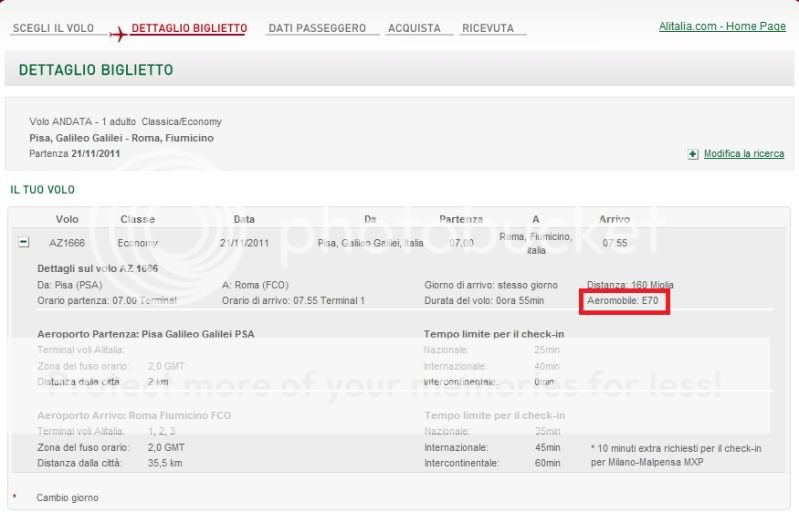The width and height of the screenshot is (799, 513).
Task: Click the Aeroporto Partenza Pisa Galileo Galilei heading
Action: click(x=145, y=333)
